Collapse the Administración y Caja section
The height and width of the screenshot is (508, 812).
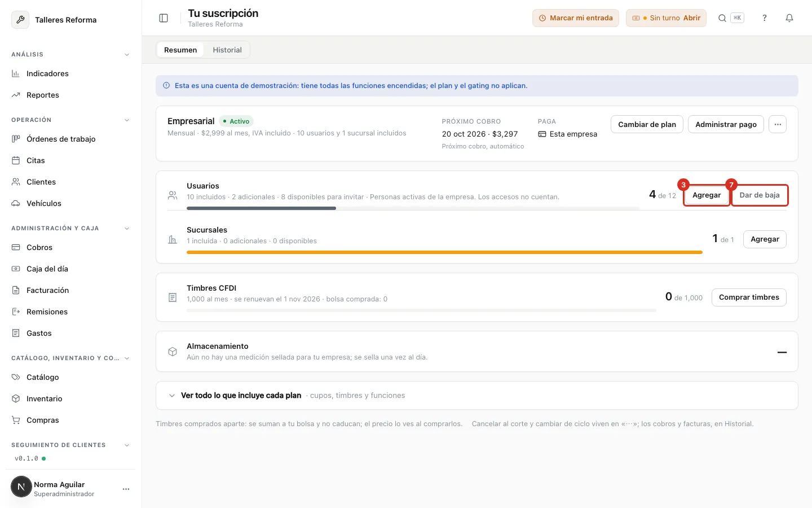click(127, 229)
